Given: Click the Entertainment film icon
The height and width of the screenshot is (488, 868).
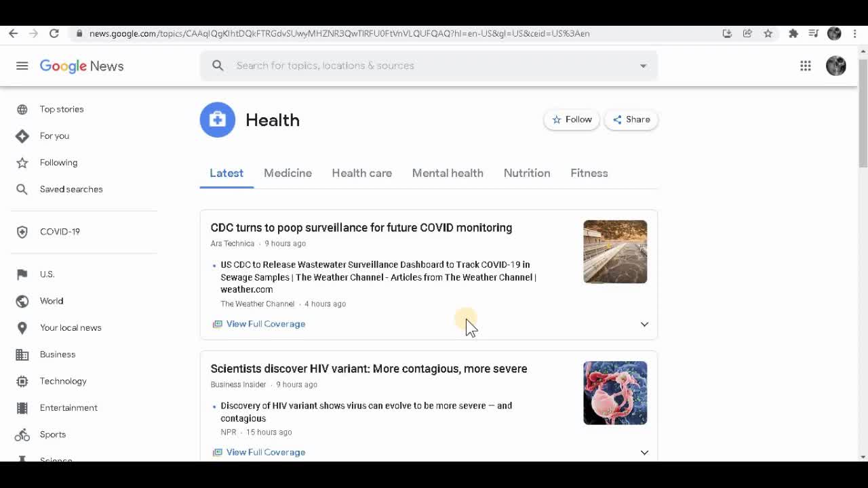Looking at the screenshot, I should pos(22,408).
